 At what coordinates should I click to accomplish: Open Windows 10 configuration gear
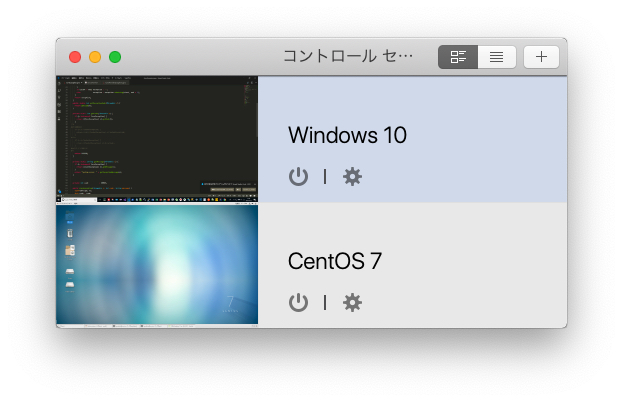(352, 177)
